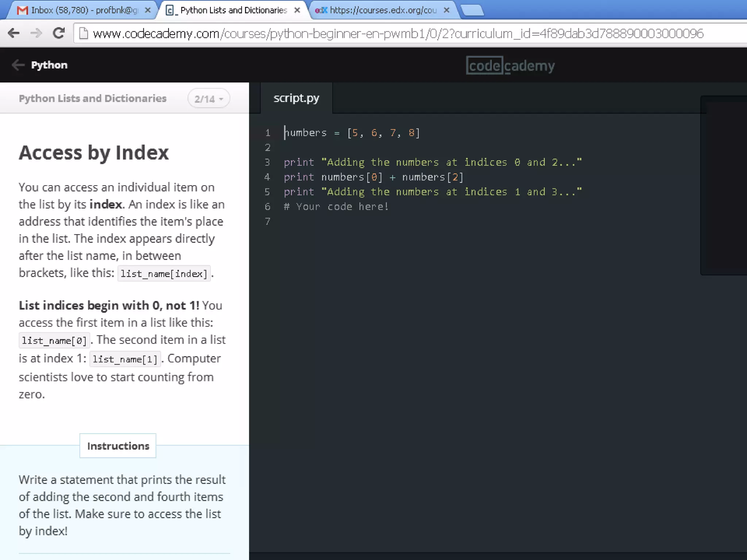Close the Python Lists and Dictionaries tab
This screenshot has width=747, height=560.
pyautogui.click(x=297, y=10)
